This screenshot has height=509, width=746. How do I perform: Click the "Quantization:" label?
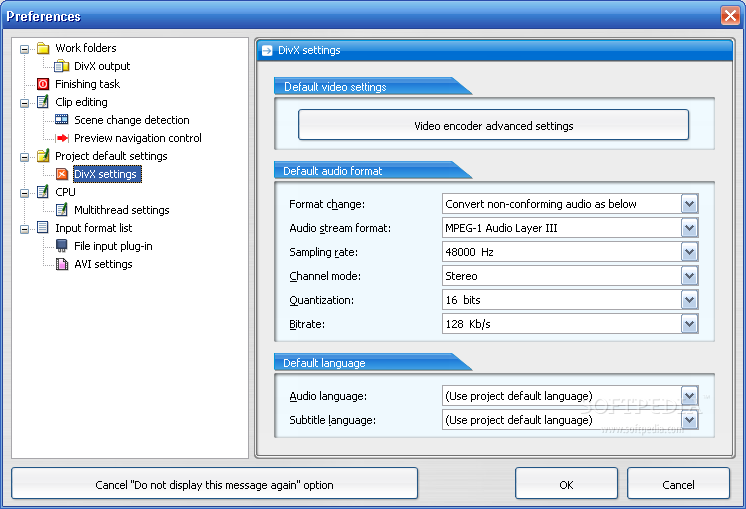[321, 301]
